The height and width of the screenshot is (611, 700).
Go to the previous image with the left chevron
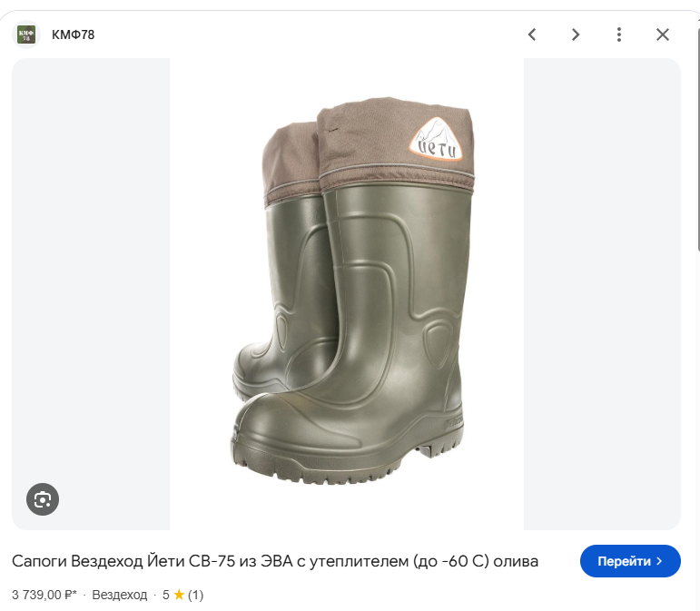[x=532, y=34]
